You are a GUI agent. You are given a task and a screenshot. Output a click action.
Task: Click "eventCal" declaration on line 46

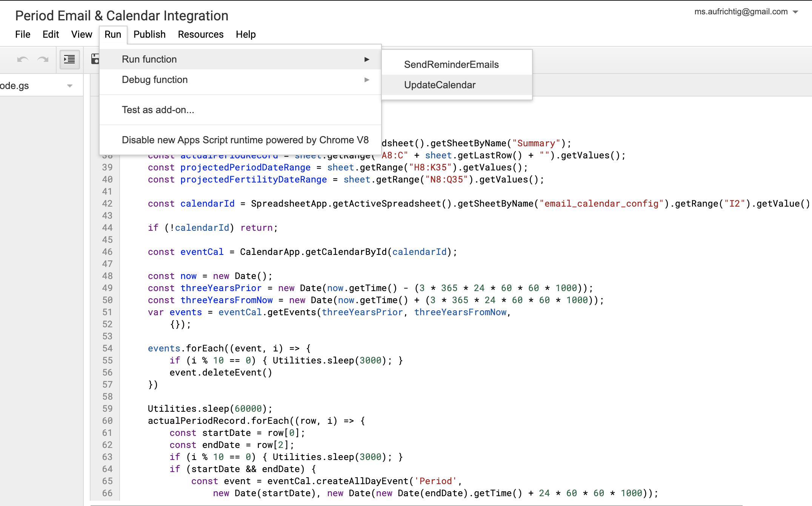coord(202,252)
